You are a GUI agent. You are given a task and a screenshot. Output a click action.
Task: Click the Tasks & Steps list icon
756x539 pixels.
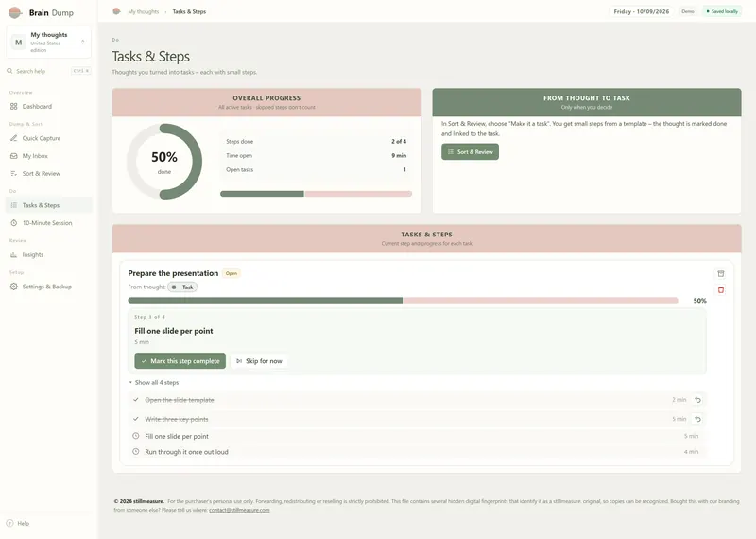[x=13, y=205]
